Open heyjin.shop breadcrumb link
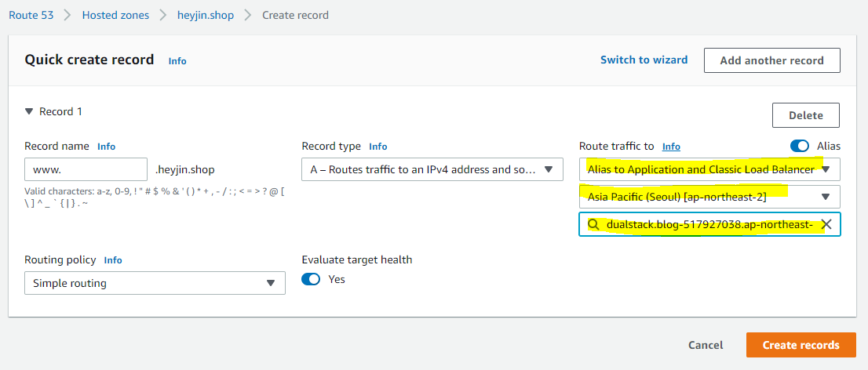This screenshot has width=868, height=370. pos(205,15)
